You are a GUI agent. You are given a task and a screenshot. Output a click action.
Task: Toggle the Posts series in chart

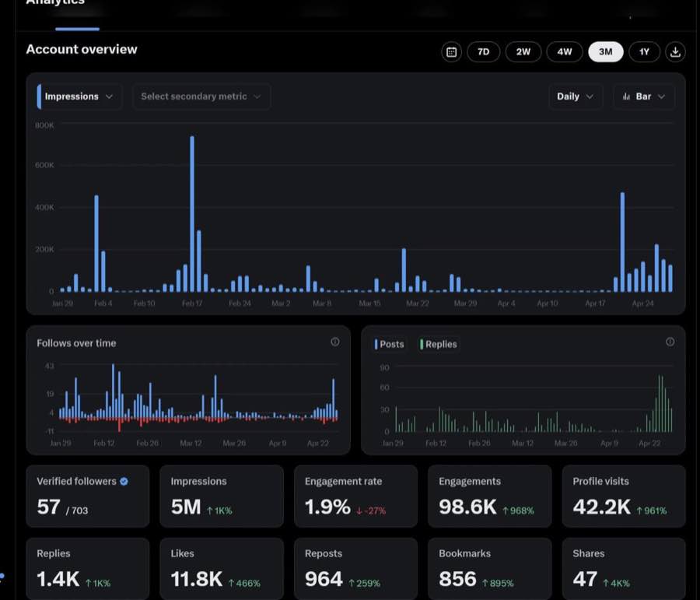click(x=390, y=345)
